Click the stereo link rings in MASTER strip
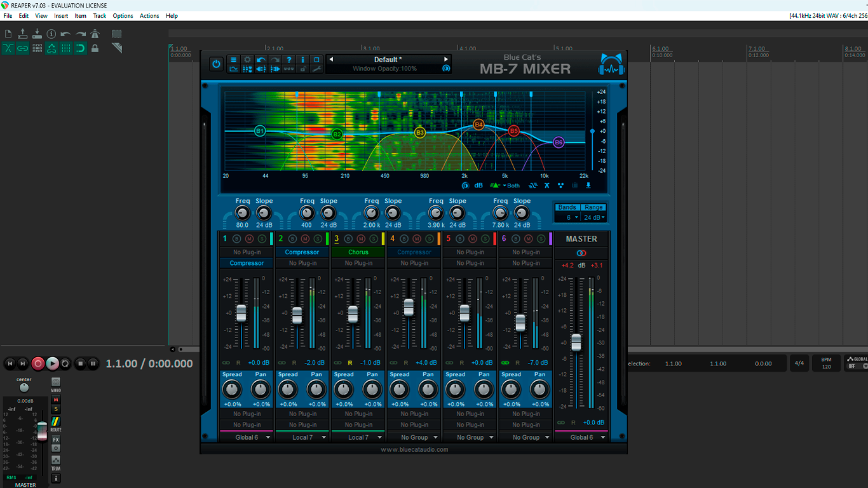This screenshot has width=868, height=488. point(581,253)
